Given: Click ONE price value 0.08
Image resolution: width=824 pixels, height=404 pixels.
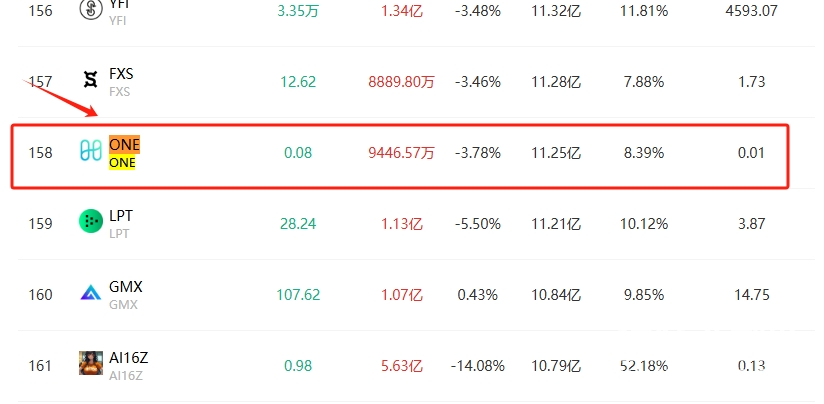Looking at the screenshot, I should [x=298, y=153].
